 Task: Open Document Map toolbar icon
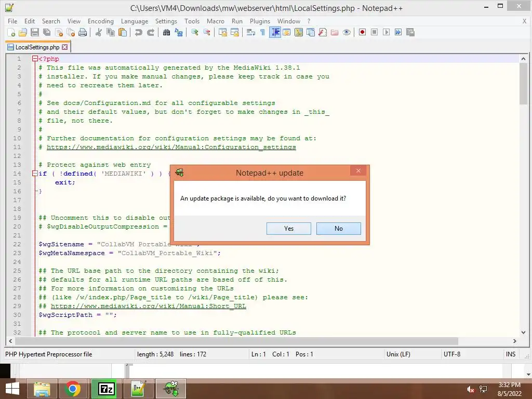click(x=299, y=32)
